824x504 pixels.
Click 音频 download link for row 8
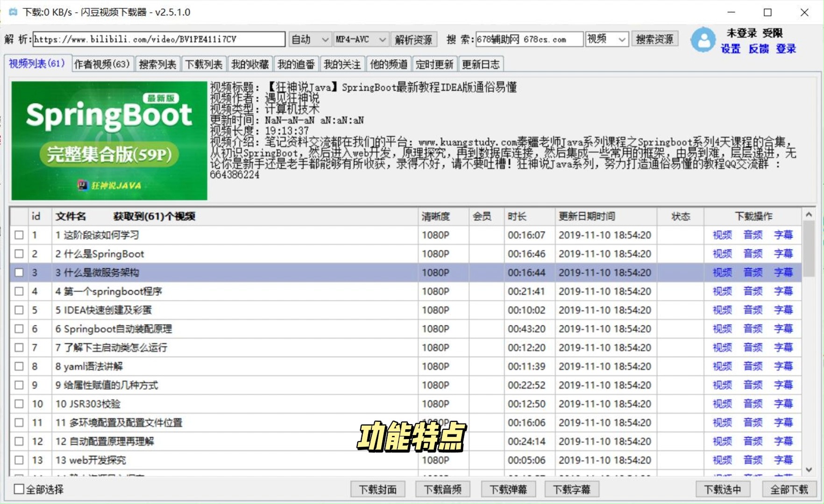tap(753, 366)
